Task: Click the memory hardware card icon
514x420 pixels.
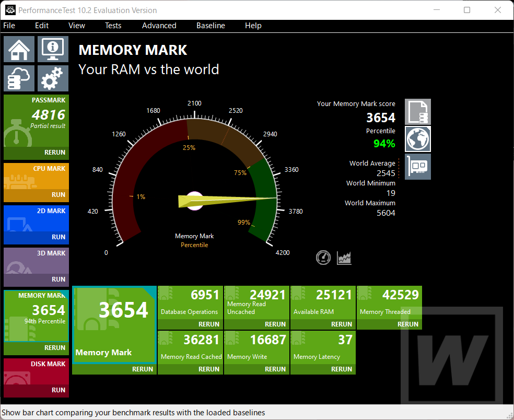Action: (x=418, y=167)
